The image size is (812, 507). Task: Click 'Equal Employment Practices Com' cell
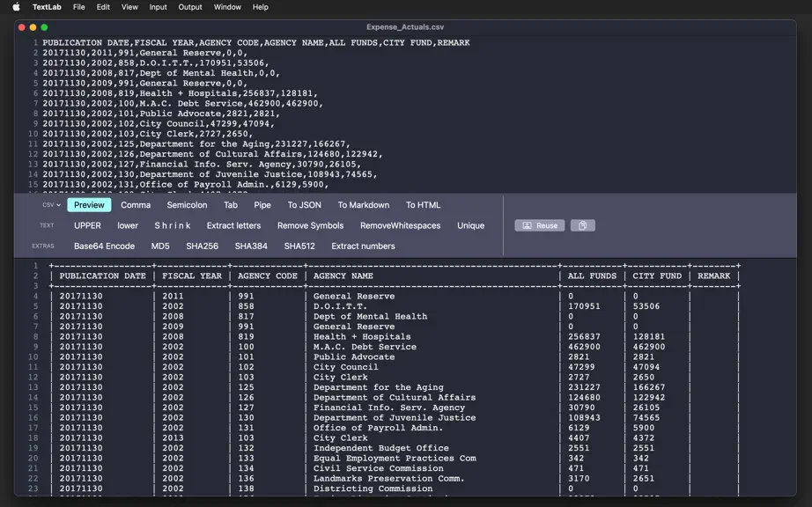point(394,459)
